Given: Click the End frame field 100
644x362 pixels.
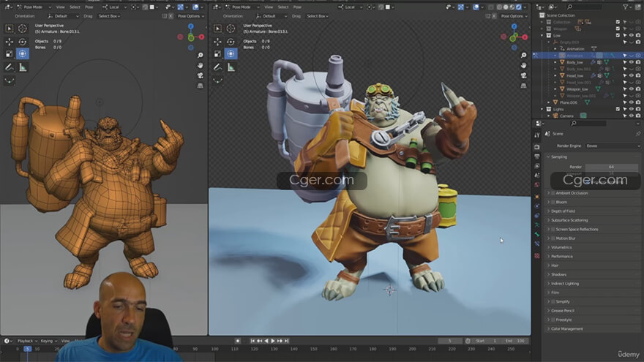Looking at the screenshot, I should pyautogui.click(x=515, y=341).
